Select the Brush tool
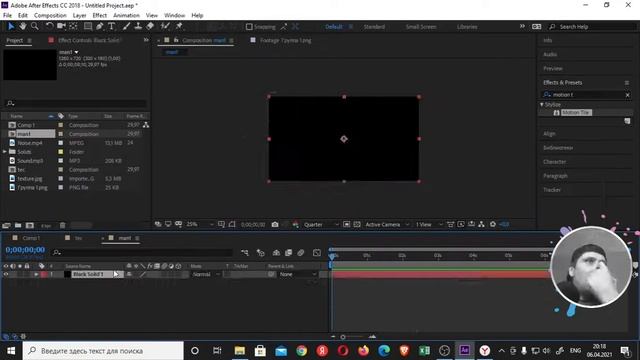The height and width of the screenshot is (360, 640). click(x=126, y=27)
